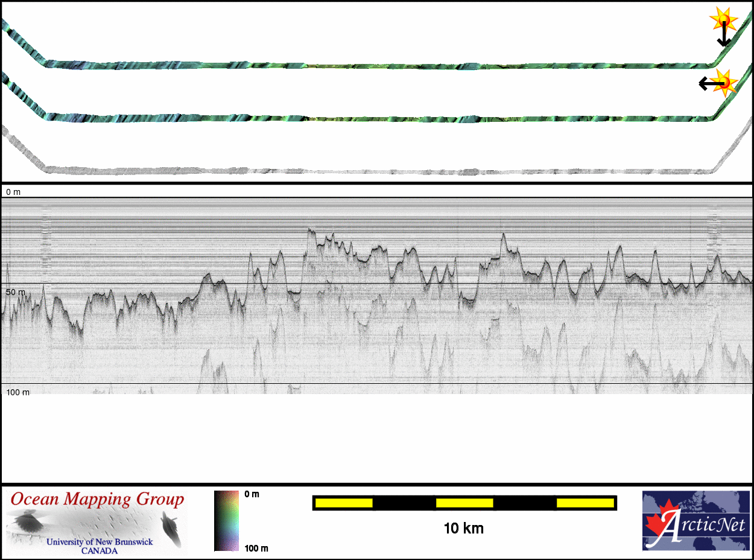
Task: Click the "100 m" label beside the color legend
Action: pyautogui.click(x=256, y=548)
